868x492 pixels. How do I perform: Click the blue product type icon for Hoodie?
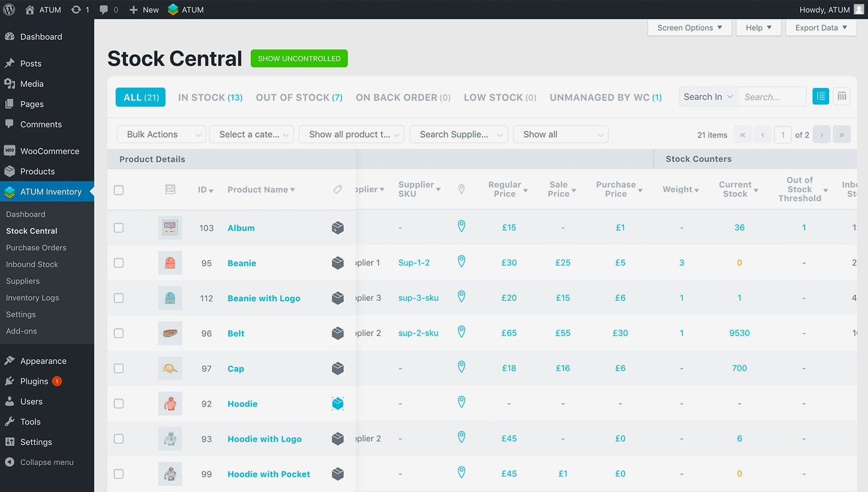pyautogui.click(x=338, y=404)
